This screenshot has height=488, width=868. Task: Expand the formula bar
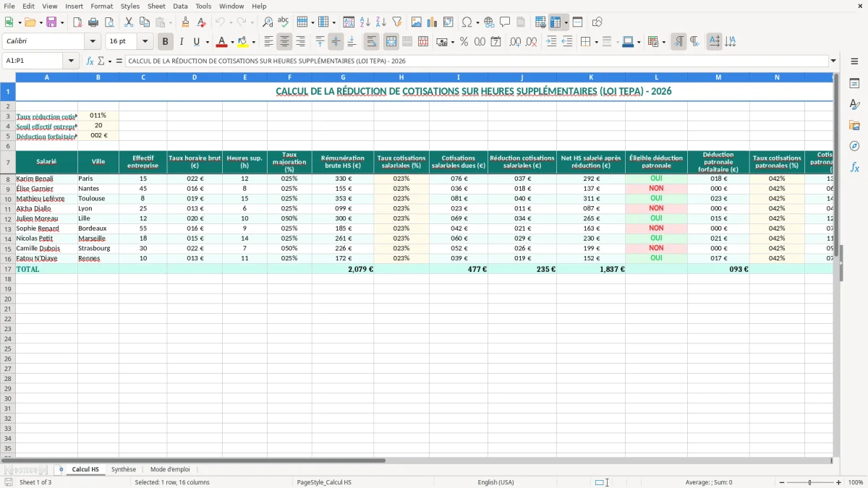(x=833, y=61)
